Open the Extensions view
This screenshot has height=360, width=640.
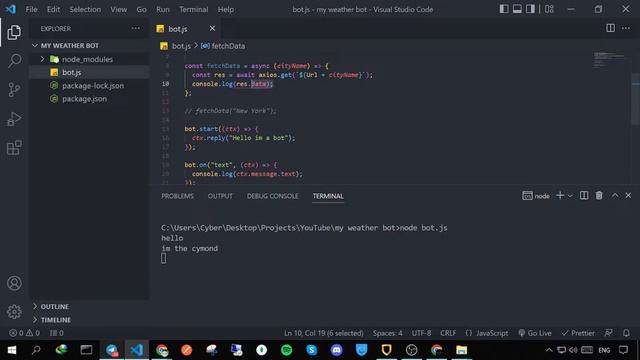point(14,148)
